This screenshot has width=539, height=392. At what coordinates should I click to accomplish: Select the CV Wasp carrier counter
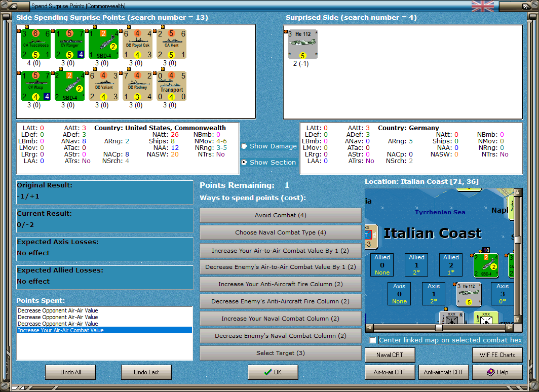[36, 86]
